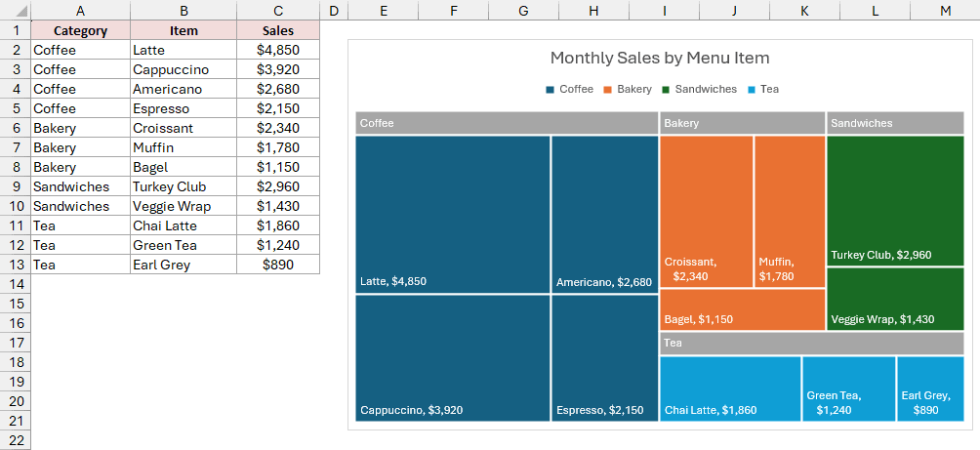Click the cell containing Turkey Club
Screen dimensions: 980x450
click(184, 186)
